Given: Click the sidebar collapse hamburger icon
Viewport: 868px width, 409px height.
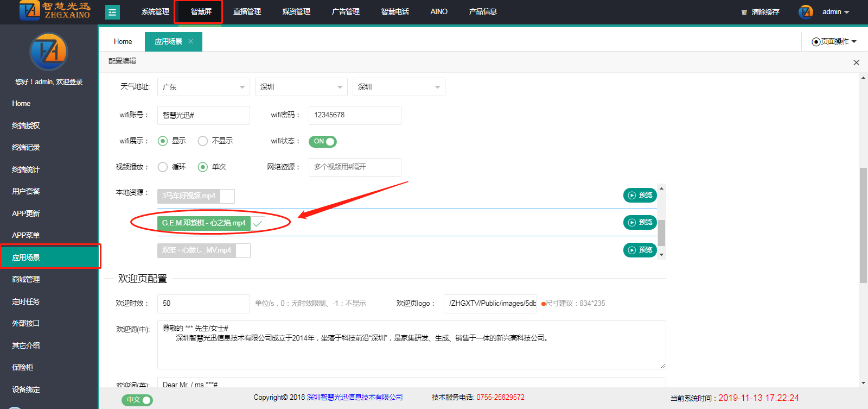Looking at the screenshot, I should [x=112, y=12].
